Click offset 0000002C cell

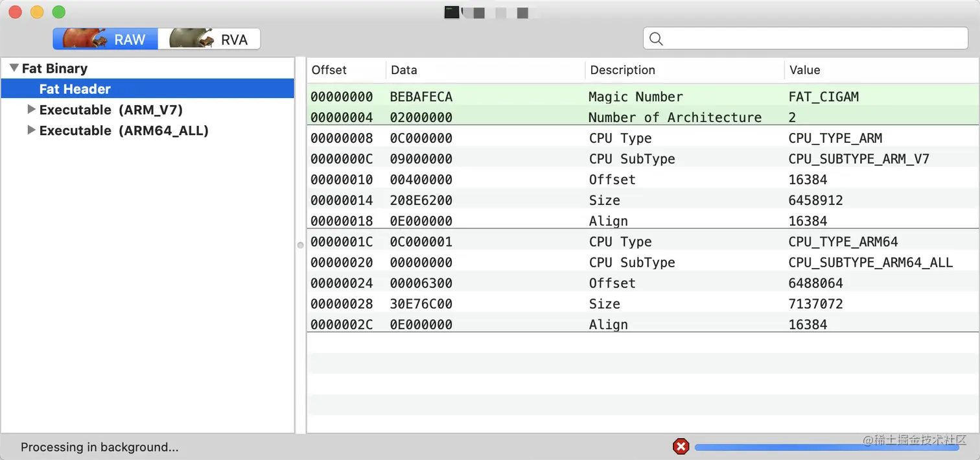pos(342,324)
